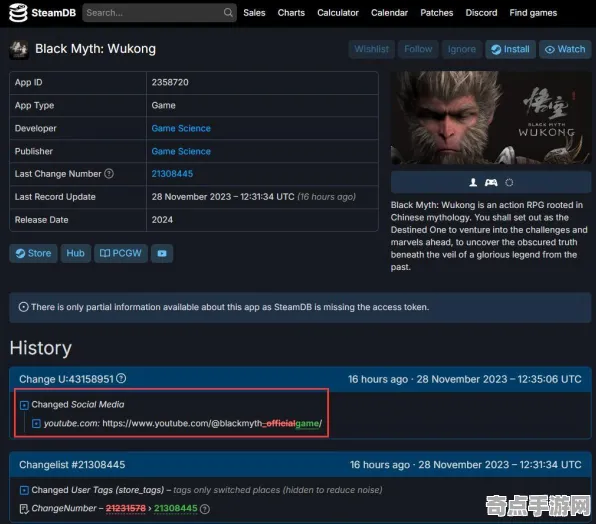
Task: Click the single-player person icon
Action: coord(473,183)
